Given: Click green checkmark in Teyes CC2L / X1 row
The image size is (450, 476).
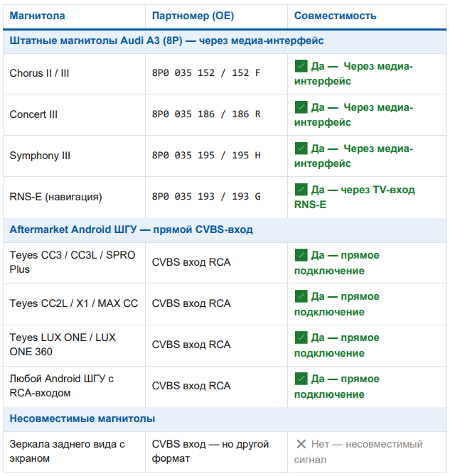Looking at the screenshot, I should 301,296.
